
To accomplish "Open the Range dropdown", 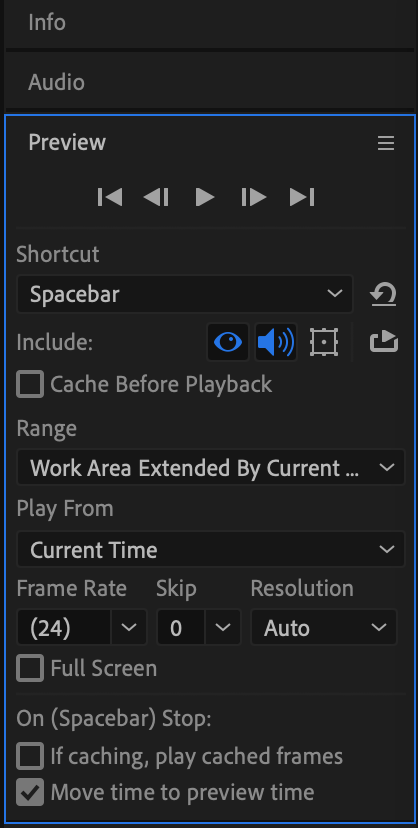I will (x=211, y=467).
